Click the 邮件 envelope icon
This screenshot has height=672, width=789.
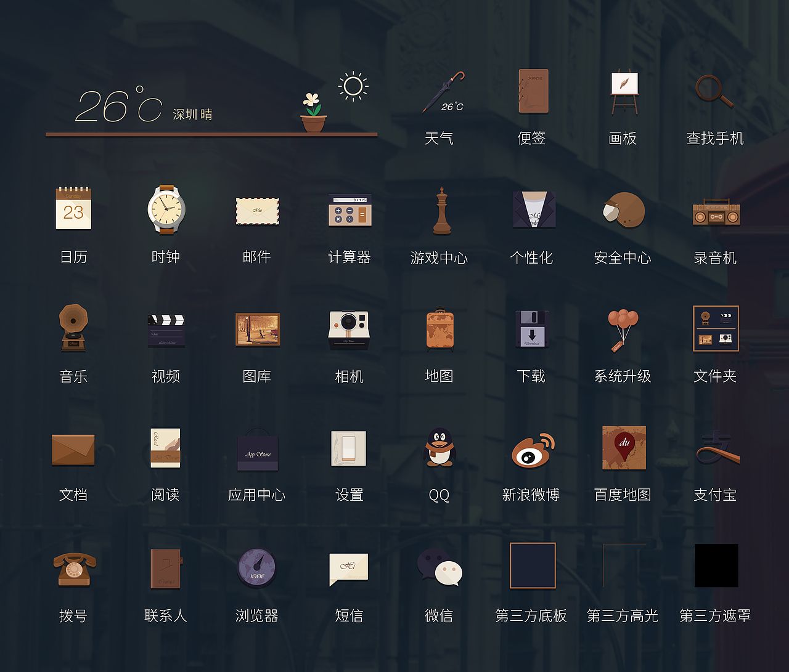[x=257, y=211]
